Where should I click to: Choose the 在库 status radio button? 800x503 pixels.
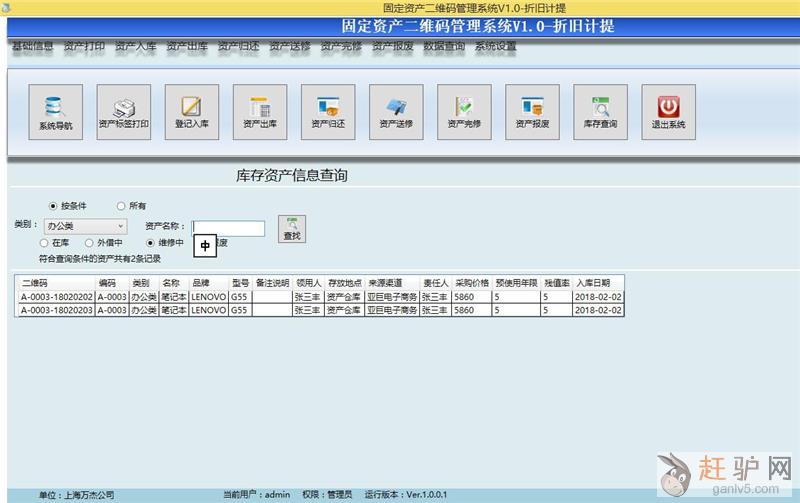pyautogui.click(x=43, y=243)
